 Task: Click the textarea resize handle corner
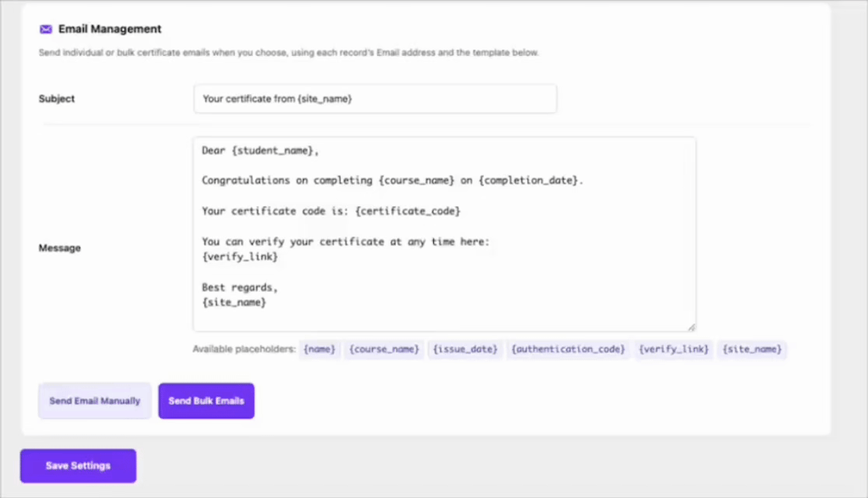pos(692,327)
